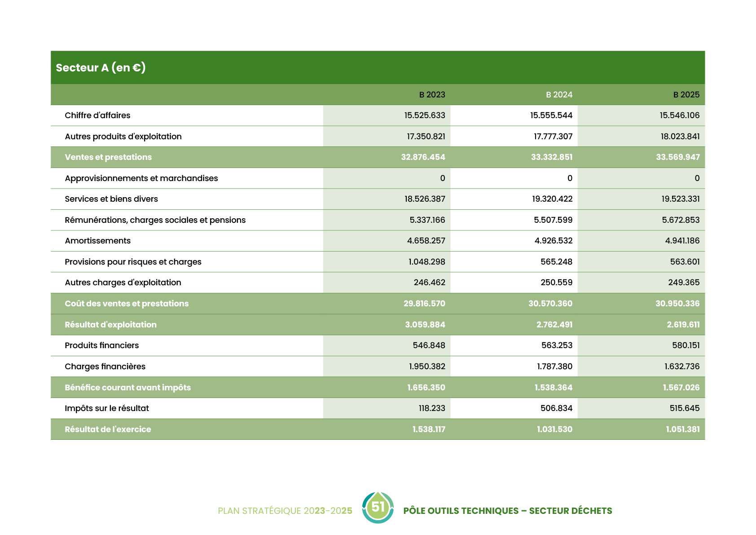Click the 'Résultat d'exploitation' row label
This screenshot has height=535, width=756.
tap(110, 325)
